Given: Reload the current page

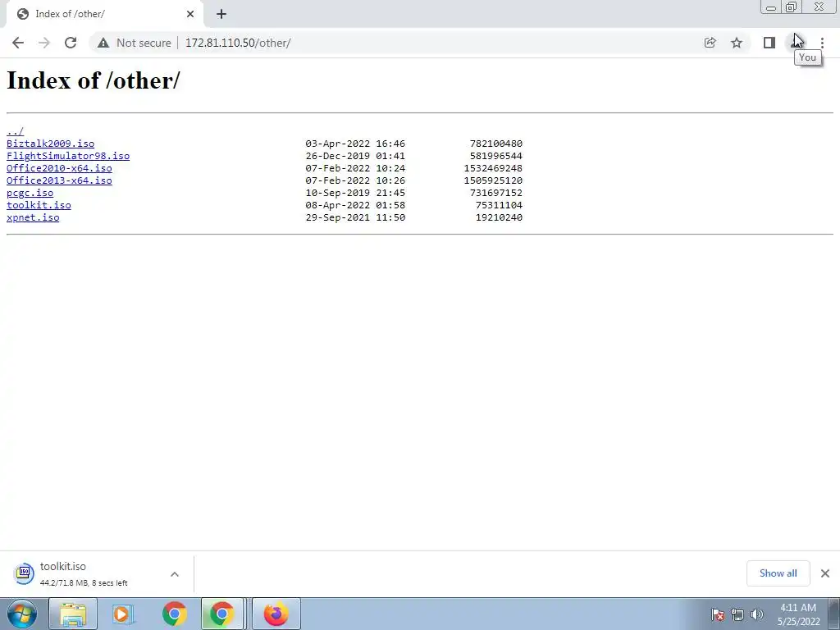Looking at the screenshot, I should click(x=71, y=43).
